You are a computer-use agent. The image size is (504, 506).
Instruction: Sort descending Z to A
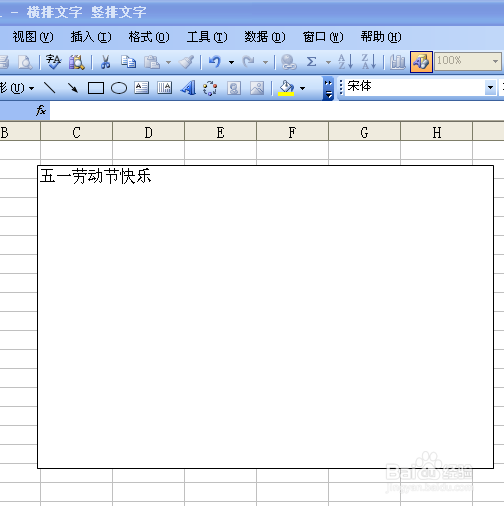coord(369,62)
